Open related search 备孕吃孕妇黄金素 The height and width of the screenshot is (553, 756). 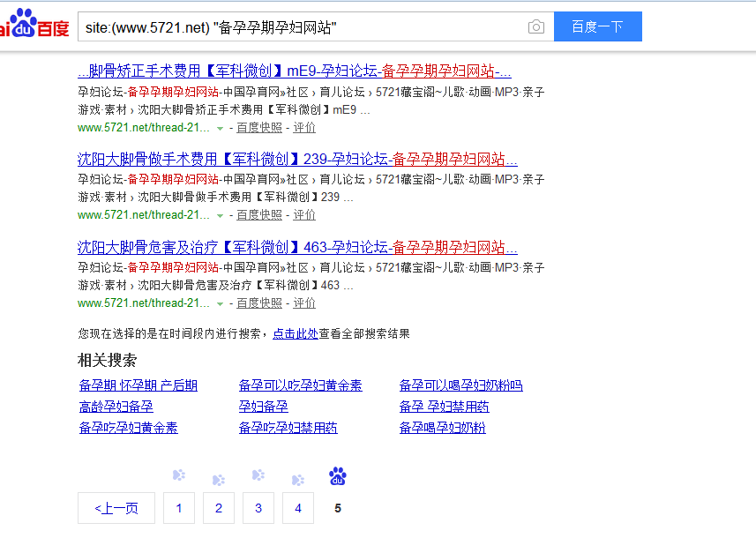tap(129, 427)
